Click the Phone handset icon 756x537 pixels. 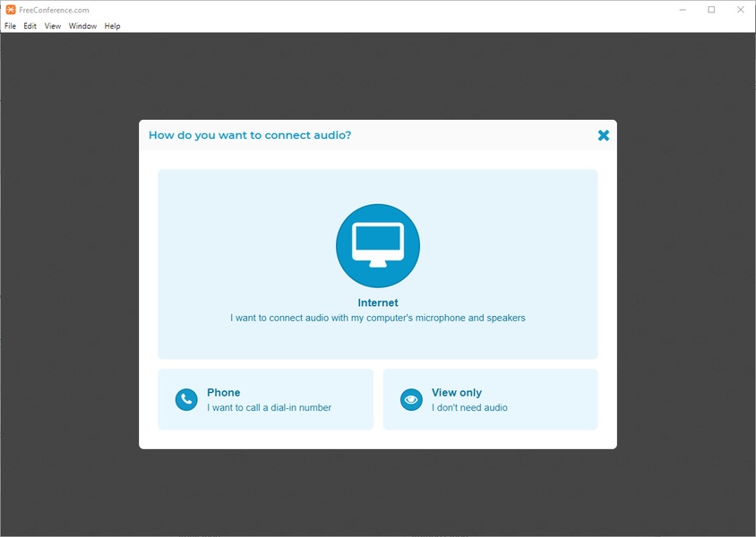point(186,400)
